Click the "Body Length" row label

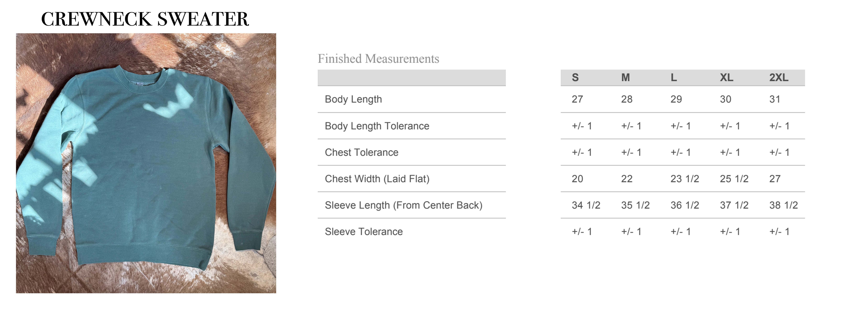click(x=353, y=99)
